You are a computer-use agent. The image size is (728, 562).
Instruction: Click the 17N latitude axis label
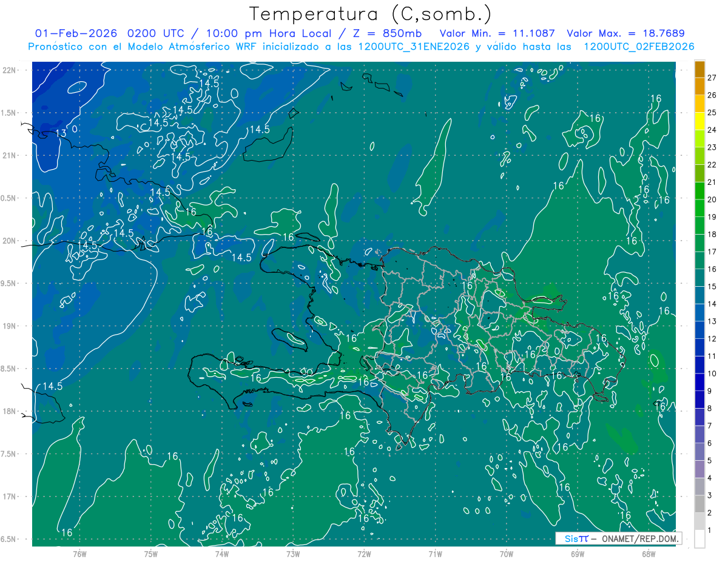click(x=8, y=497)
